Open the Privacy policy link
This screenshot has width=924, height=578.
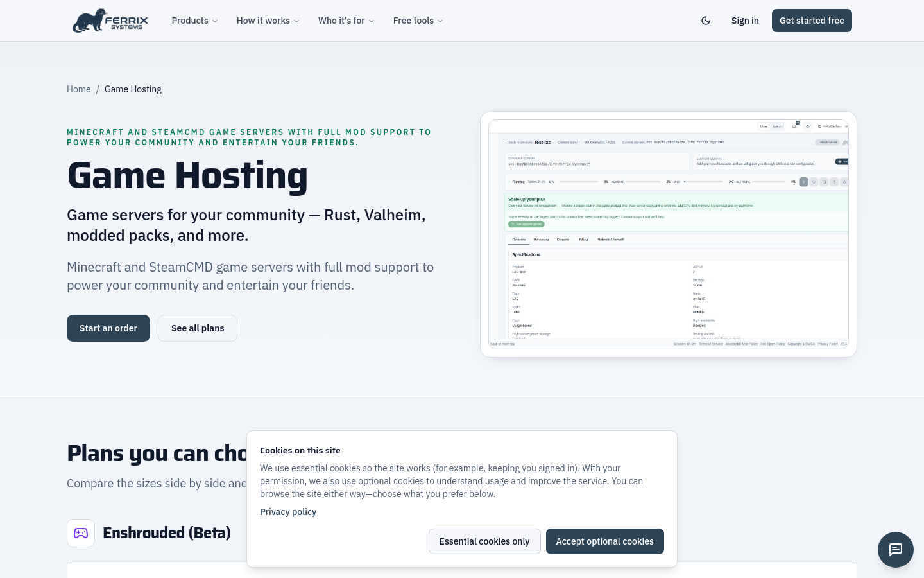tap(288, 512)
